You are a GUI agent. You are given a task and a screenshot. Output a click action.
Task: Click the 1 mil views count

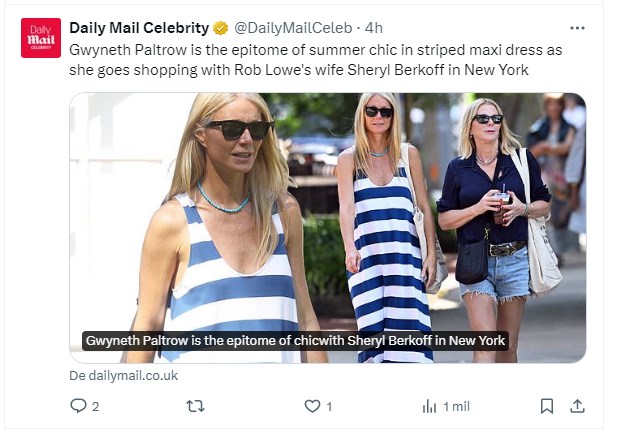(x=456, y=406)
